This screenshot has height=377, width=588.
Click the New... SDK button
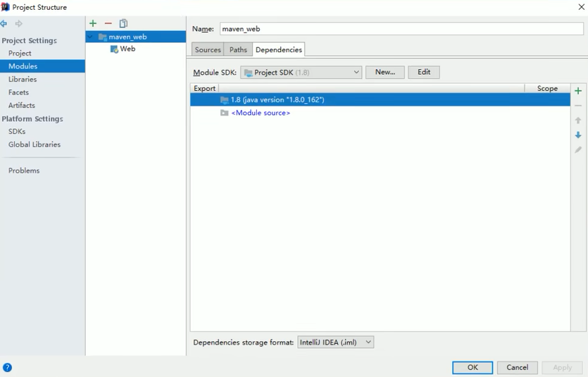pos(384,72)
